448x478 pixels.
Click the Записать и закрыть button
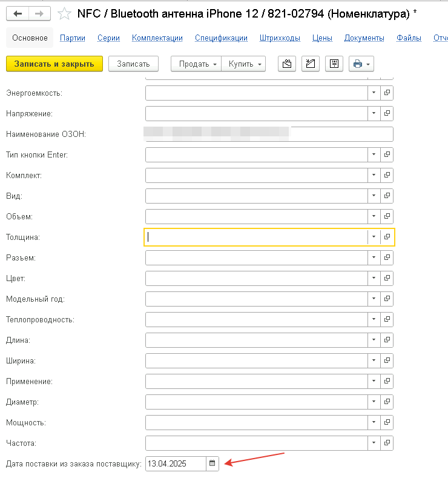click(54, 64)
